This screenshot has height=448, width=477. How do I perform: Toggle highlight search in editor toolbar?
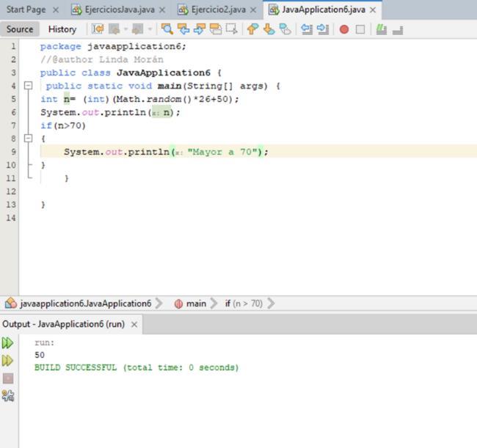pyautogui.click(x=216, y=29)
